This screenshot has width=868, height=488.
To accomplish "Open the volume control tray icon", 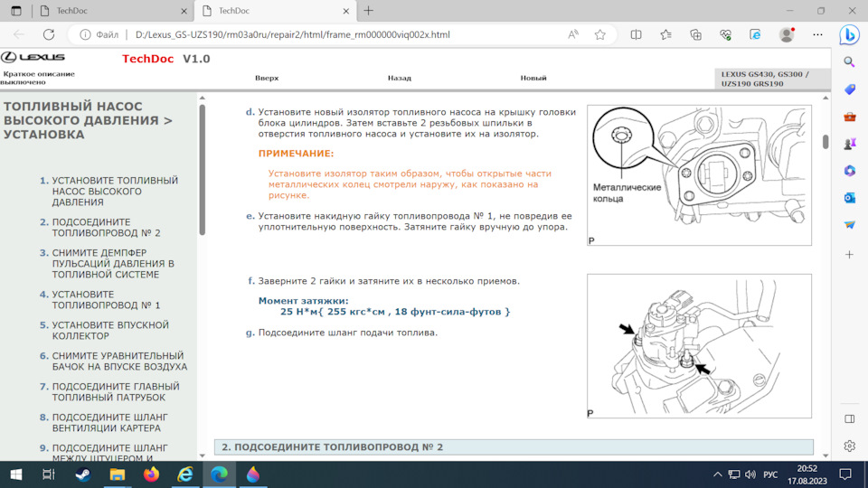I will click(x=750, y=474).
